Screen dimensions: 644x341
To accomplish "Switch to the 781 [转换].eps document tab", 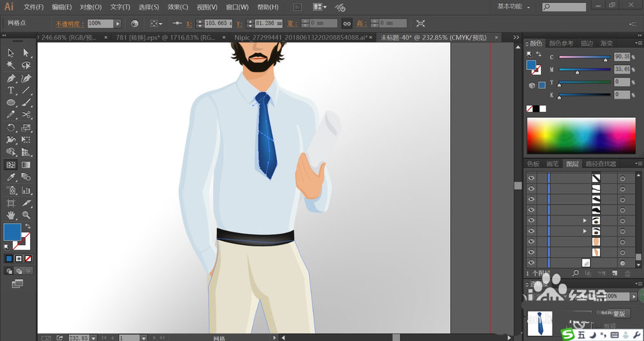I will click(166, 37).
